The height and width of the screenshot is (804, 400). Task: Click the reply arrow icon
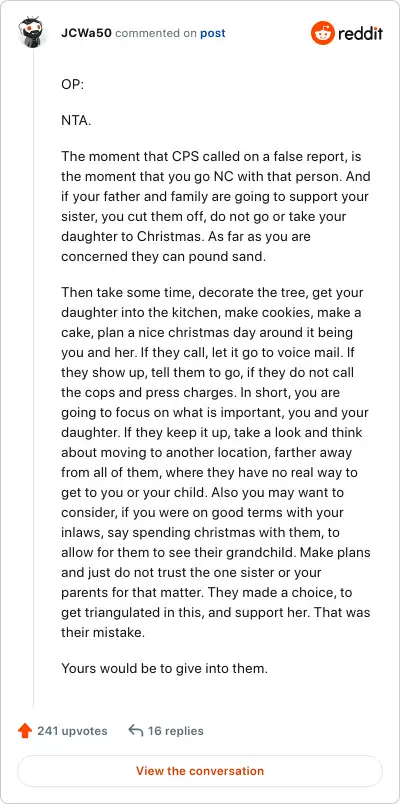click(135, 731)
